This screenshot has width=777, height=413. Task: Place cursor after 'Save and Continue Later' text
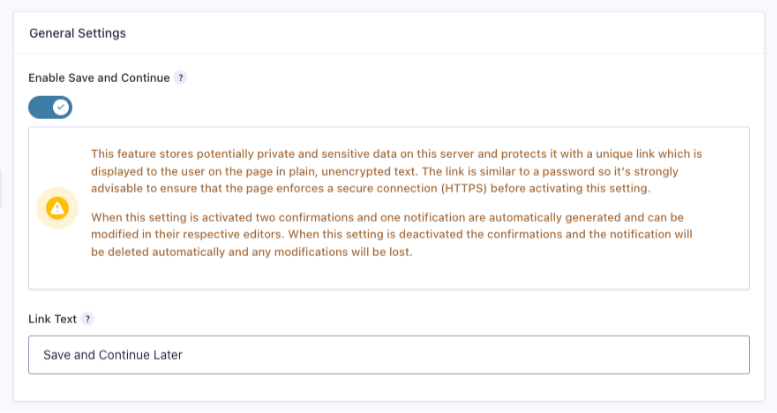click(184, 355)
